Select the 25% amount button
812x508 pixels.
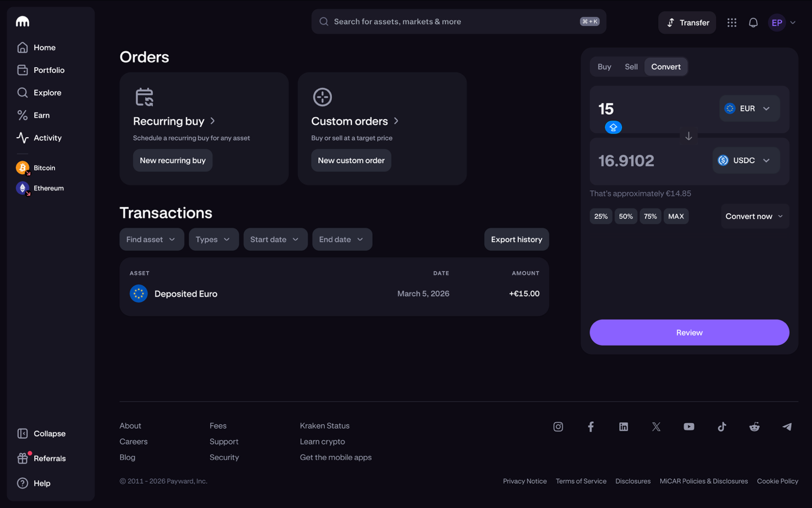[x=601, y=217]
